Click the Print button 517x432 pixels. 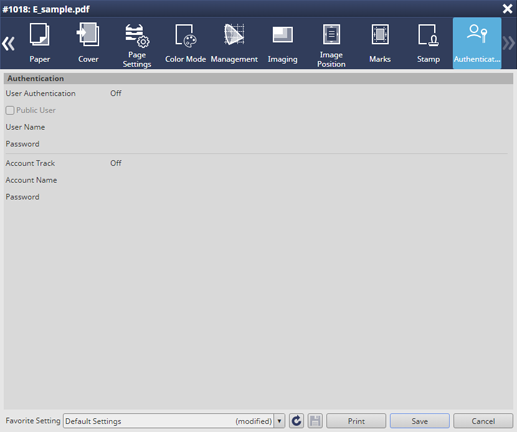pyautogui.click(x=356, y=421)
